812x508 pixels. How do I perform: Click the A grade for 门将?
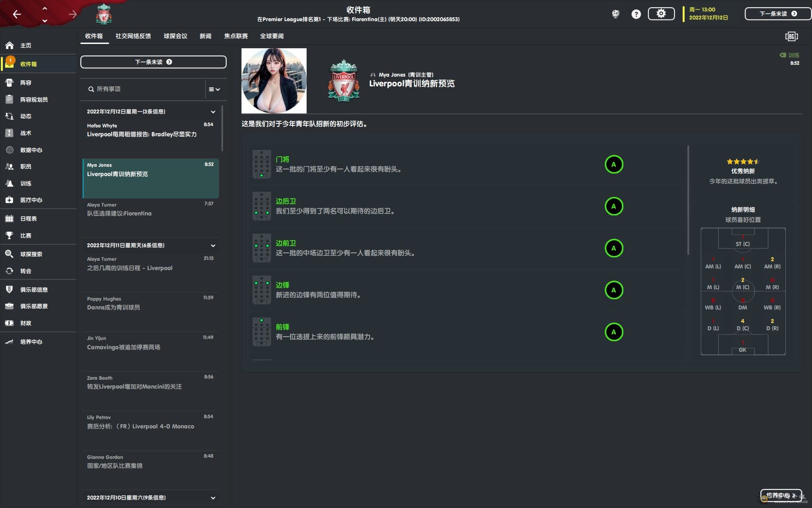[x=614, y=164]
